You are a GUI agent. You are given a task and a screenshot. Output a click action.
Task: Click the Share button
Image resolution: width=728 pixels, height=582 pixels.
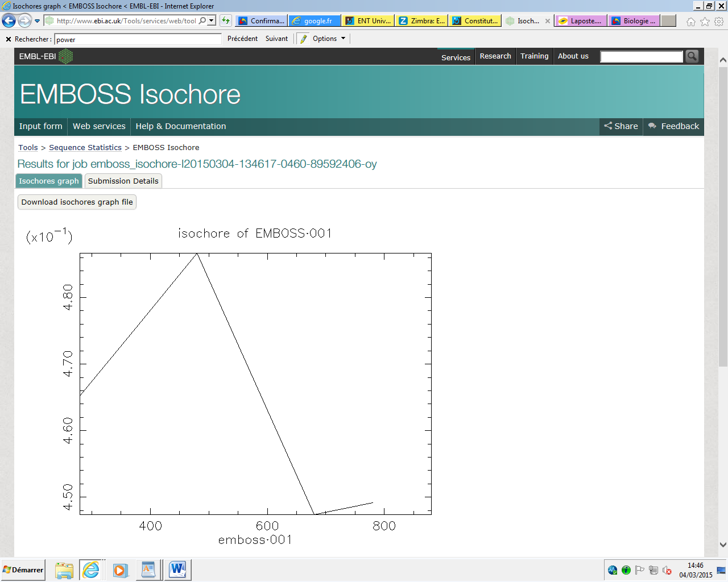[621, 126]
